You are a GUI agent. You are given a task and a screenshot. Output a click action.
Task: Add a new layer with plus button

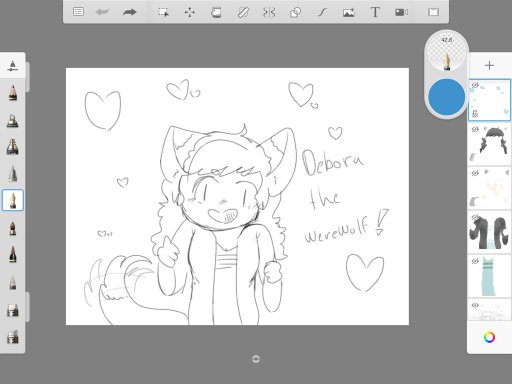[489, 65]
